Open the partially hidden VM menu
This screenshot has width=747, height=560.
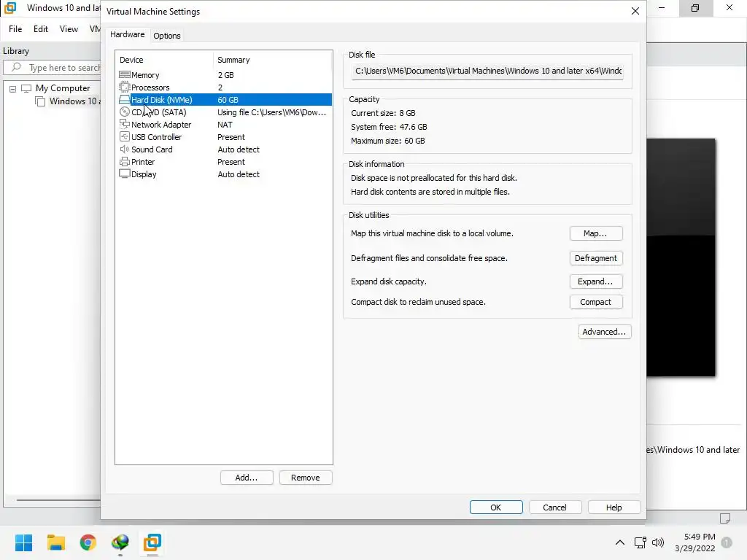(95, 29)
